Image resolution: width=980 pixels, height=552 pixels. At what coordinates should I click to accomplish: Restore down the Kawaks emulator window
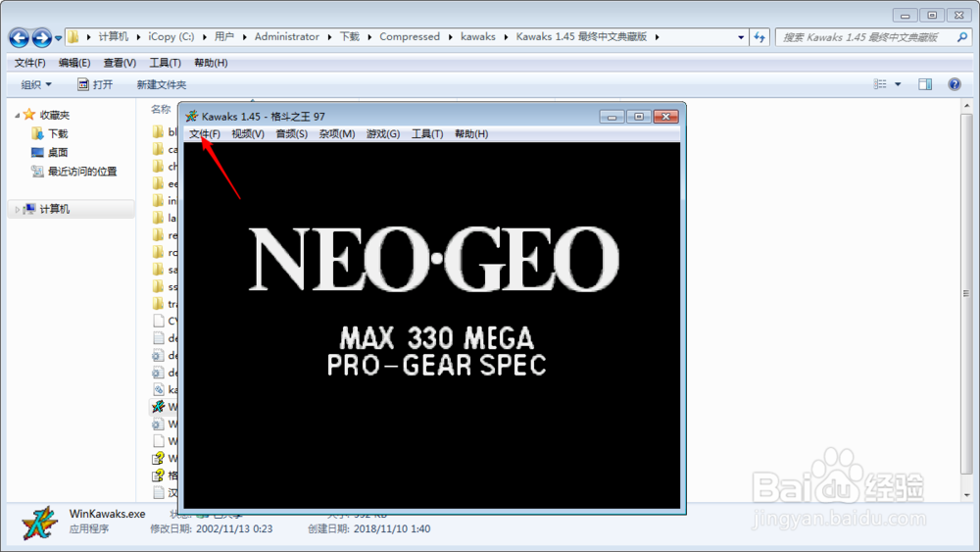[x=639, y=117]
